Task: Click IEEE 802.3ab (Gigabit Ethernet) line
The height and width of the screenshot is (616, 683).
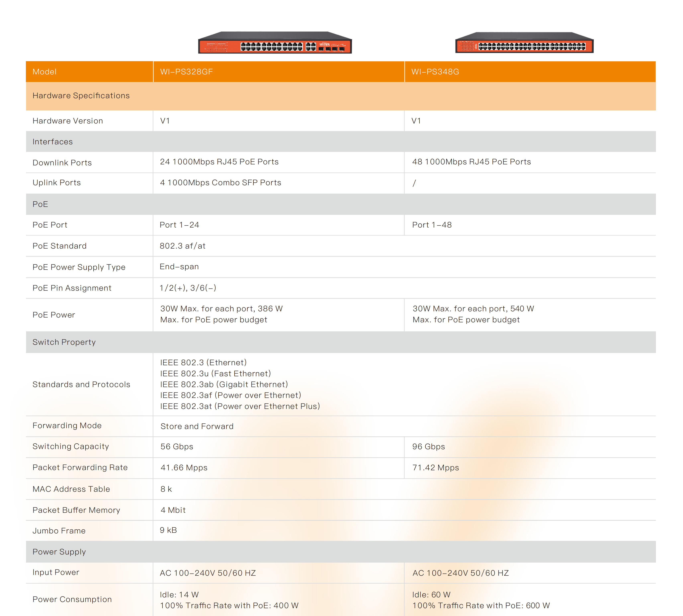Action: tap(224, 384)
